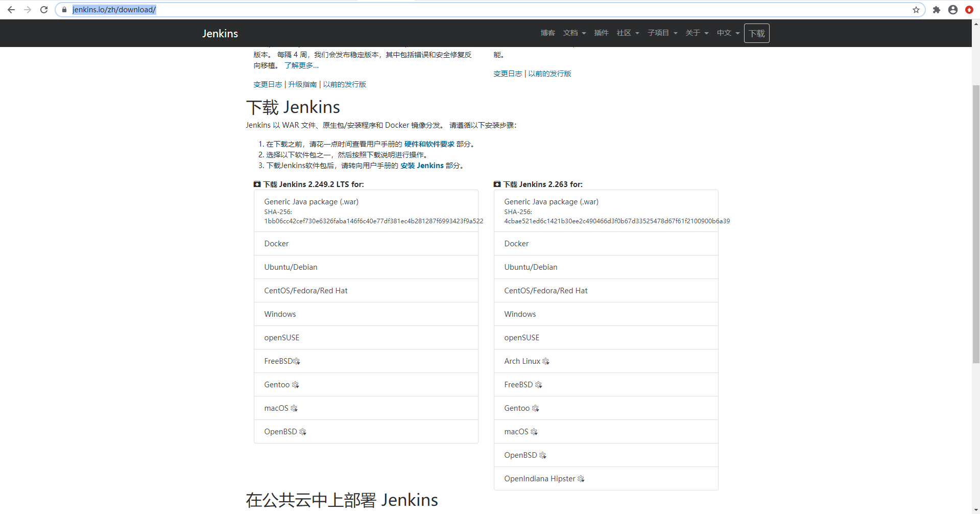
Task: Click the weekly FreeBSD third-party gear icon
Action: point(538,385)
